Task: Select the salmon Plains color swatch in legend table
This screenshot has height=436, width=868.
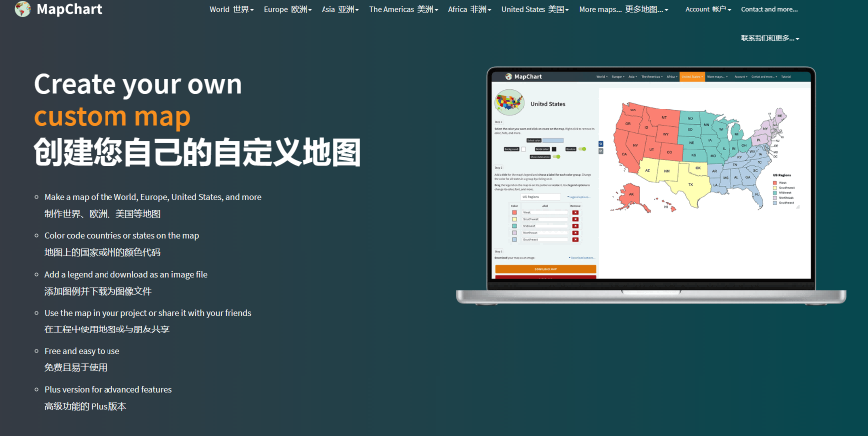Action: coord(514,212)
